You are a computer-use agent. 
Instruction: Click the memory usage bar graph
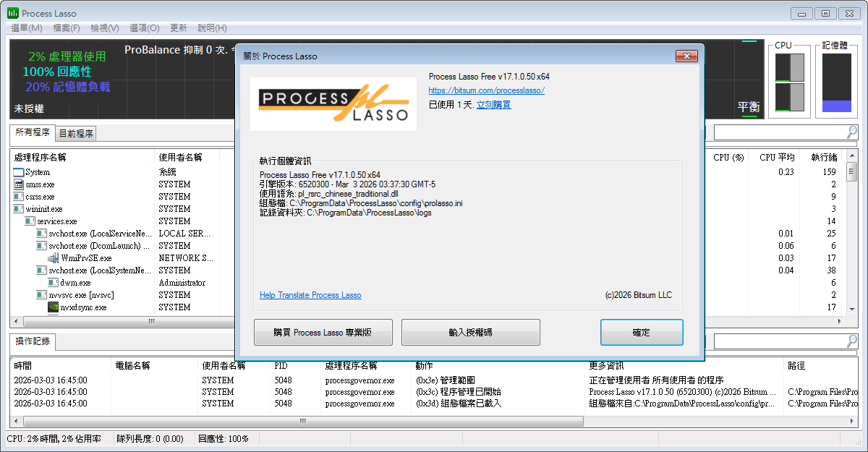point(837,82)
